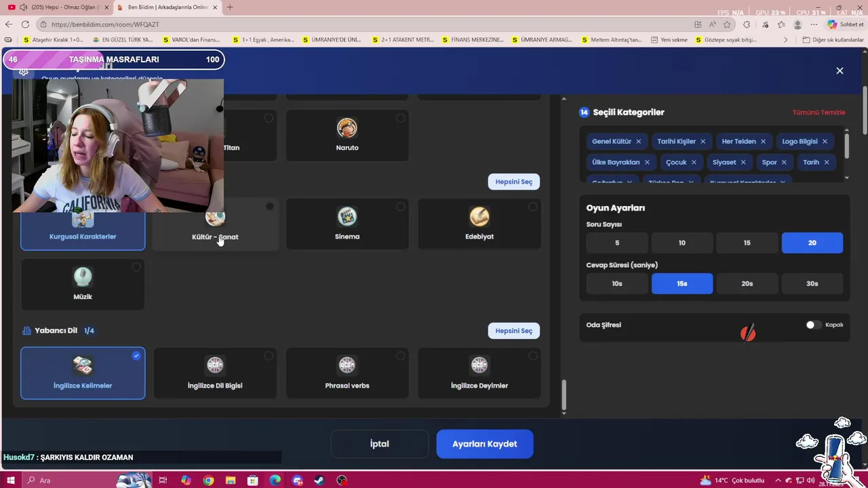This screenshot has height=488, width=868.
Task: Toggle the Naruto selection circle
Action: [401, 118]
